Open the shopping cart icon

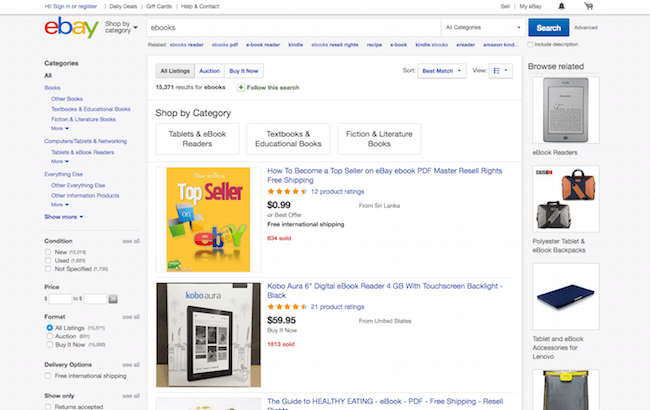click(x=589, y=6)
